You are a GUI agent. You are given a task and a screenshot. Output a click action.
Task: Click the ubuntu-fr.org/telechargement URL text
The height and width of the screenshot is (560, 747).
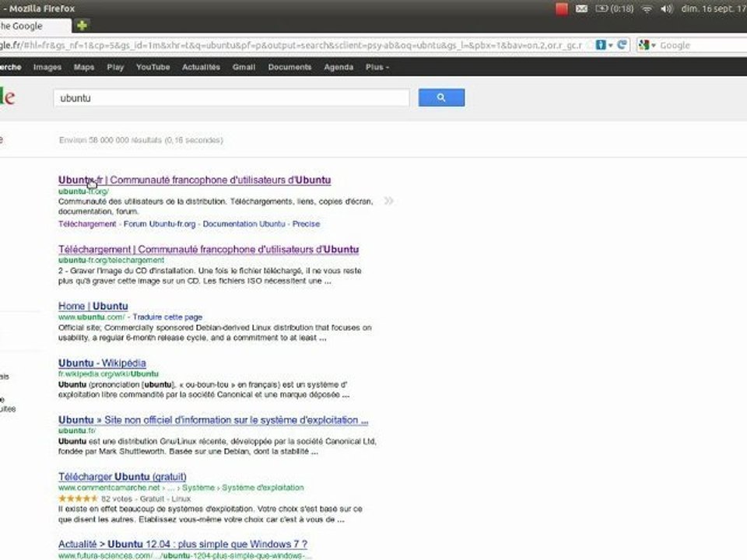click(111, 260)
